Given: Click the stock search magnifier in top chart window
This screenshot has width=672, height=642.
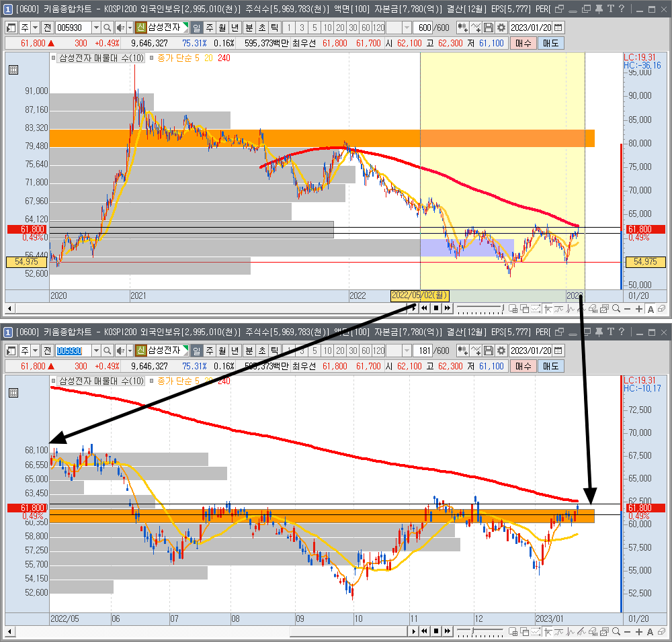Looking at the screenshot, I should pos(108,28).
